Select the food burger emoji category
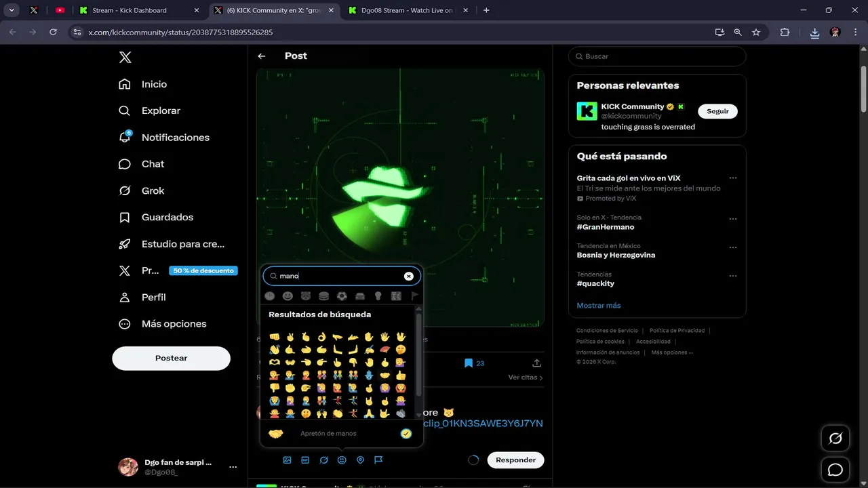The width and height of the screenshot is (868, 488). pyautogui.click(x=324, y=296)
